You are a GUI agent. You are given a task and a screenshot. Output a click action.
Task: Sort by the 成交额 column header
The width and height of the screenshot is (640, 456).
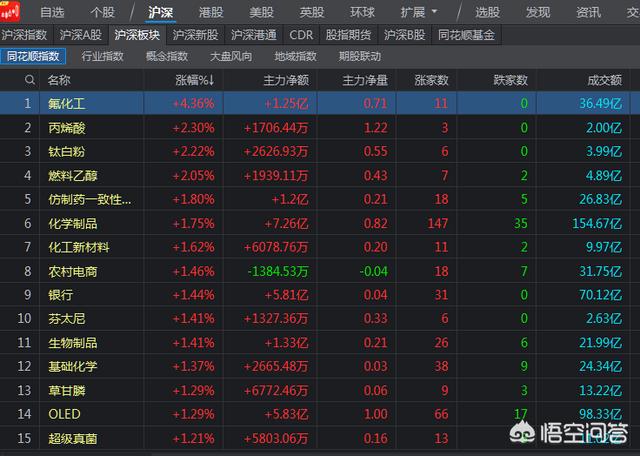point(605,80)
